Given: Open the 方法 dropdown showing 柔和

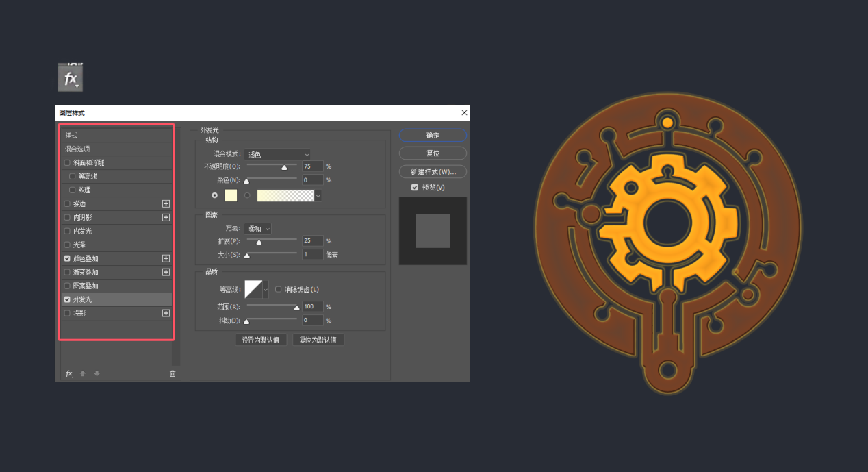Looking at the screenshot, I should tap(257, 229).
